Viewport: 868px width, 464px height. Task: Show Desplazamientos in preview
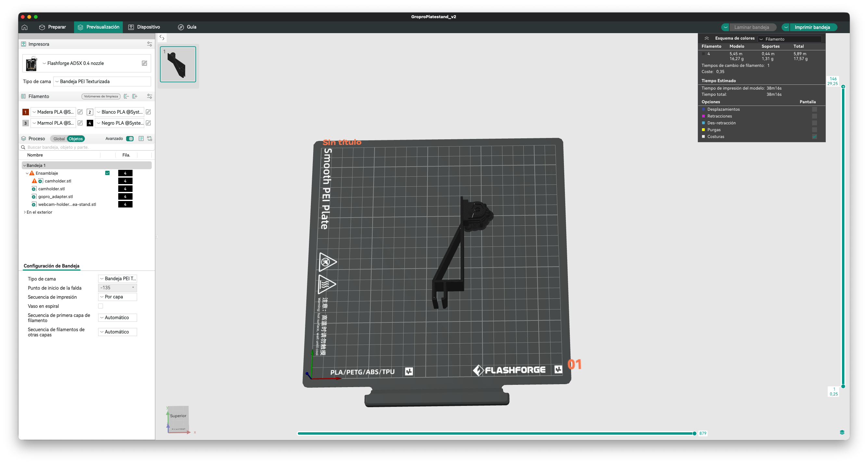(x=814, y=109)
